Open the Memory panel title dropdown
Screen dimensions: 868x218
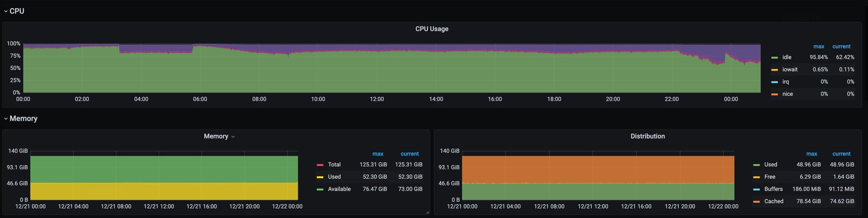coord(233,137)
